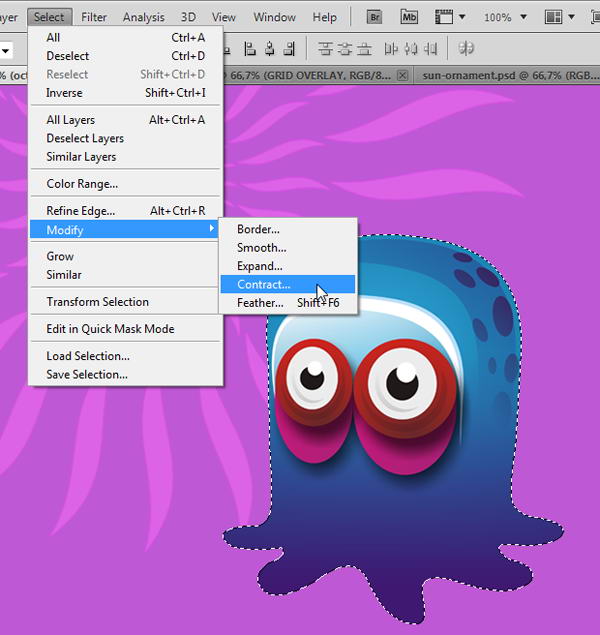The width and height of the screenshot is (600, 635).
Task: Distribute vertical centers of layers
Action: coord(345,49)
